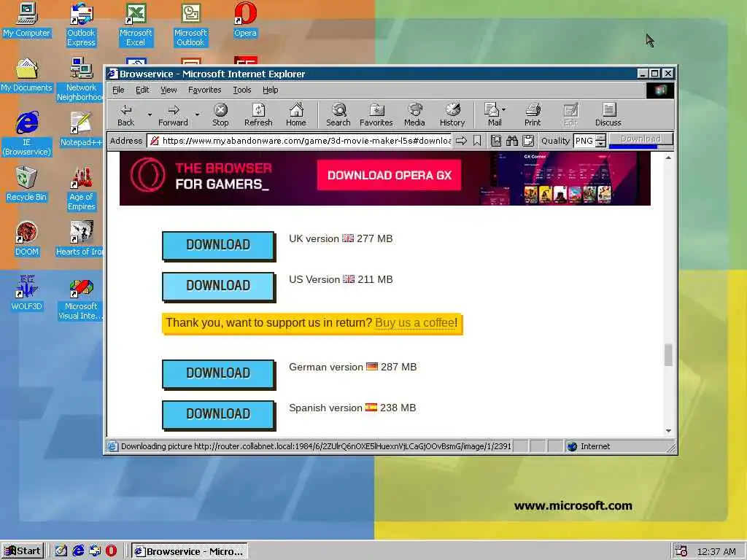
Task: Click the vertical scrollbar thumb
Action: coord(668,355)
